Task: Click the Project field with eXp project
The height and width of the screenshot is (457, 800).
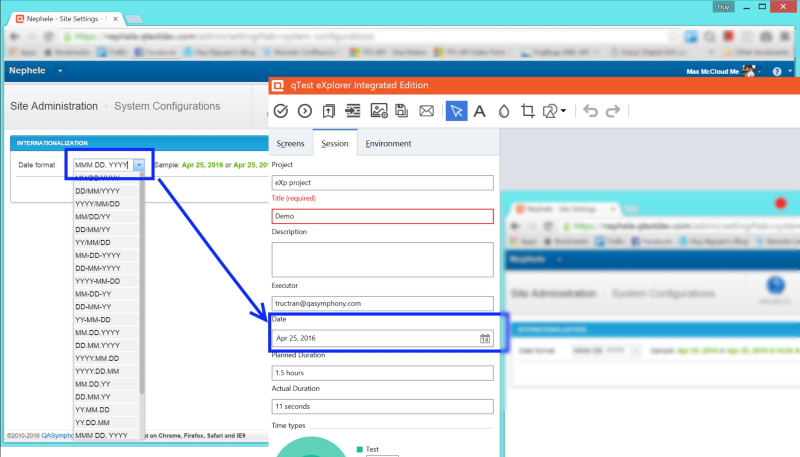Action: [x=383, y=183]
